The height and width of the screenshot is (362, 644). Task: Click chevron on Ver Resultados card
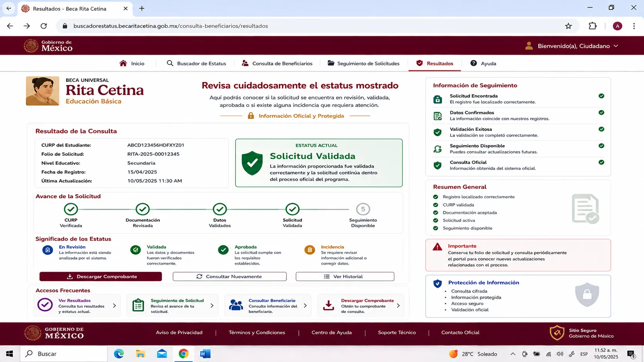(x=114, y=305)
